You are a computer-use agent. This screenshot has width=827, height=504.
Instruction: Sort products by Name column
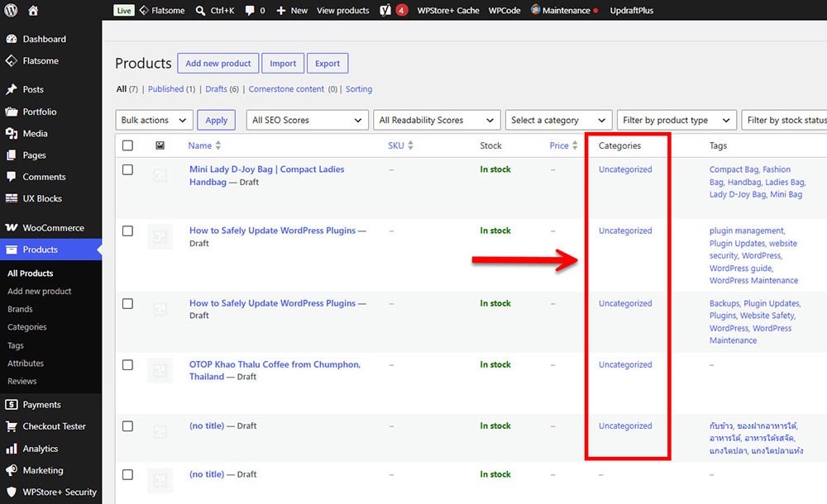coord(204,145)
